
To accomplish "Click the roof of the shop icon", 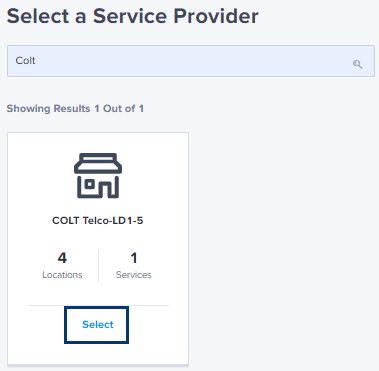I will [x=98, y=163].
